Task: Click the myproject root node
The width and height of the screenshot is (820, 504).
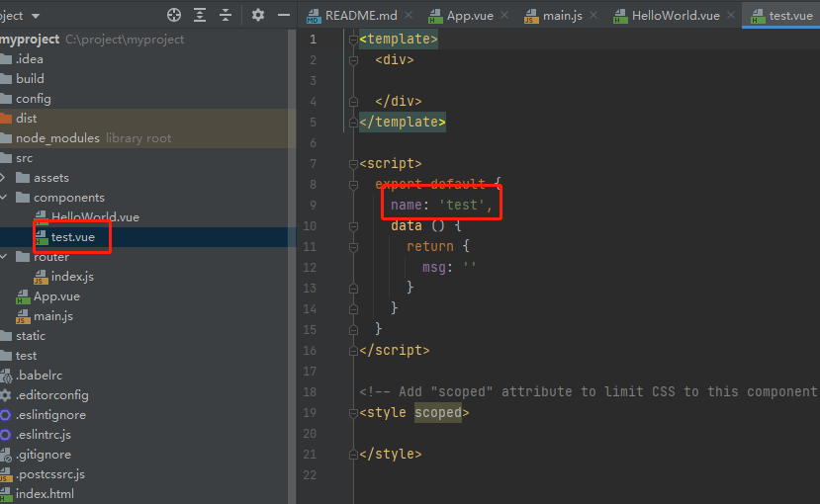Action: coord(30,40)
